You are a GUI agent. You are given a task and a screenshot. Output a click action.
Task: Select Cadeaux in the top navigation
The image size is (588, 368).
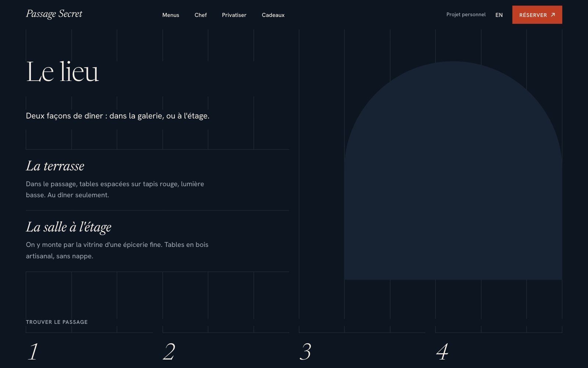[273, 15]
